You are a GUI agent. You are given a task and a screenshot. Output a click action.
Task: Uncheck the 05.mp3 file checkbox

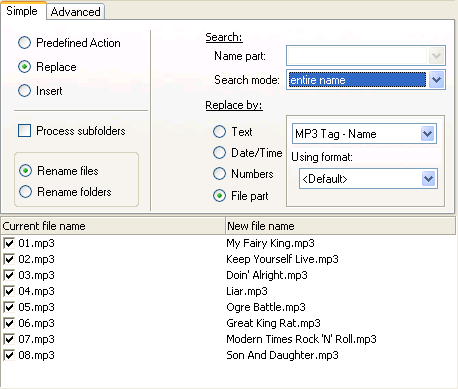9,307
